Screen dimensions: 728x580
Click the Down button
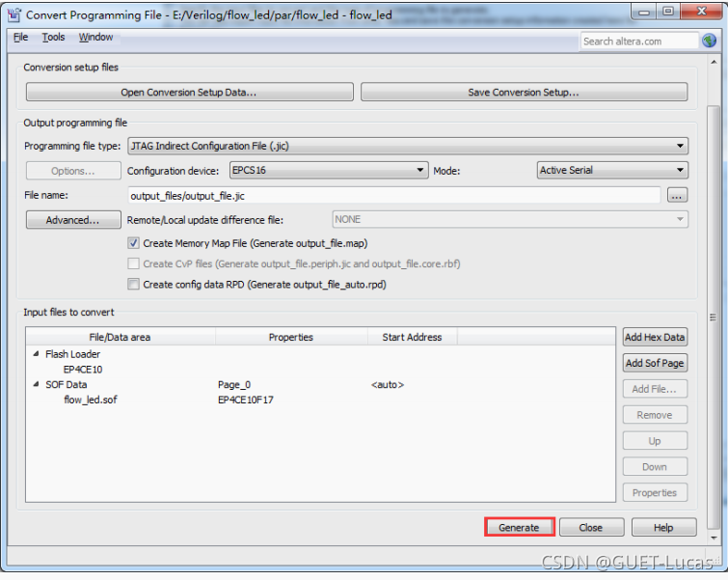[x=655, y=467]
